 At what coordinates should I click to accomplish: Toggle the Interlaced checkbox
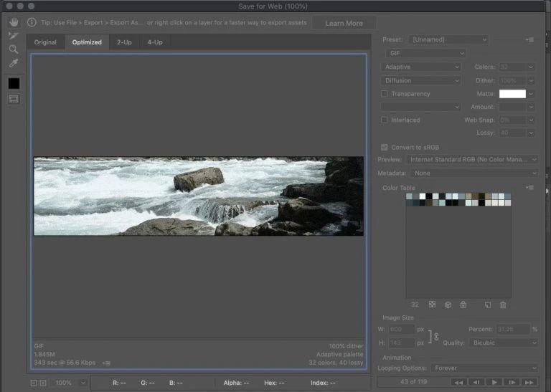click(385, 120)
